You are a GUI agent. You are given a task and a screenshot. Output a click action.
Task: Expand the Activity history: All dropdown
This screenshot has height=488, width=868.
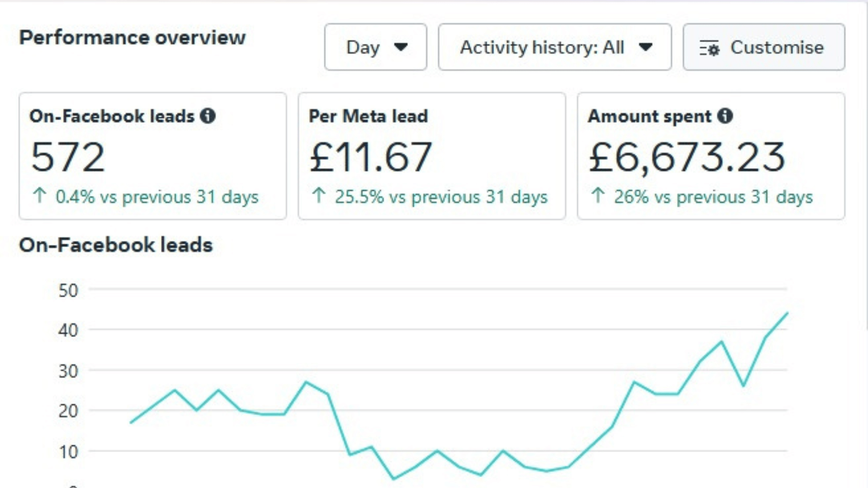(x=555, y=47)
